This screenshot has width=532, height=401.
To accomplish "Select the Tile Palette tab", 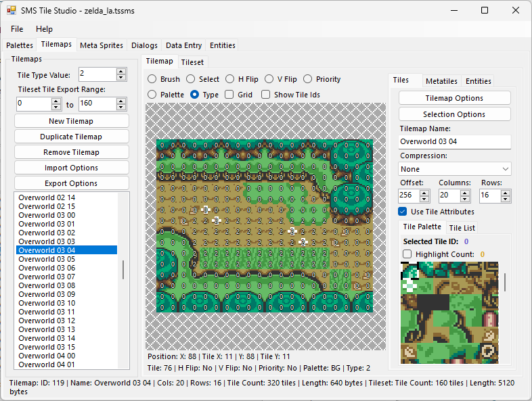I will click(422, 227).
